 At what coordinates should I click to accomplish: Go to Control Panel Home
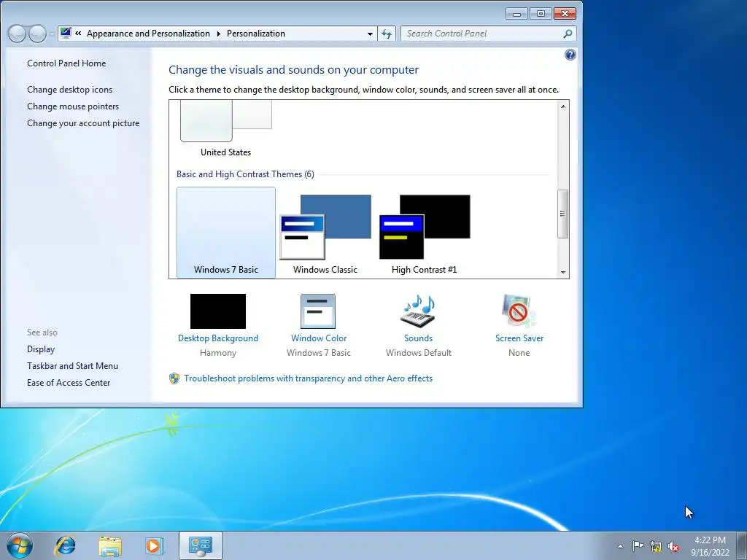pyautogui.click(x=66, y=63)
